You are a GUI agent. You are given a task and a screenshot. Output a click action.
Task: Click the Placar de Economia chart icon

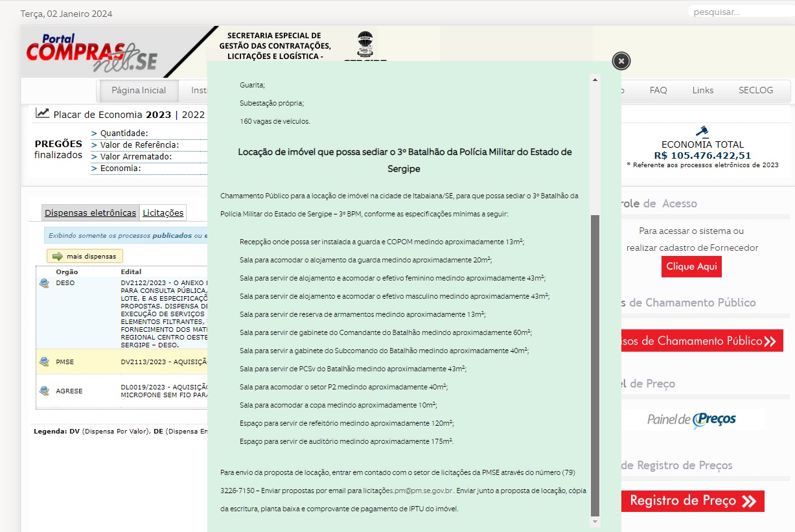click(x=42, y=113)
